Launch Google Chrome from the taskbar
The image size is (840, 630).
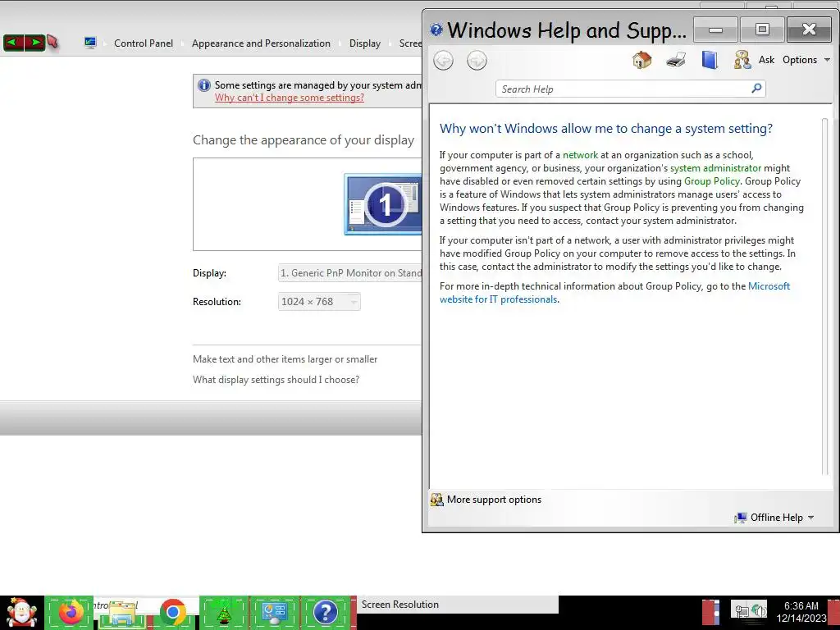coord(172,613)
